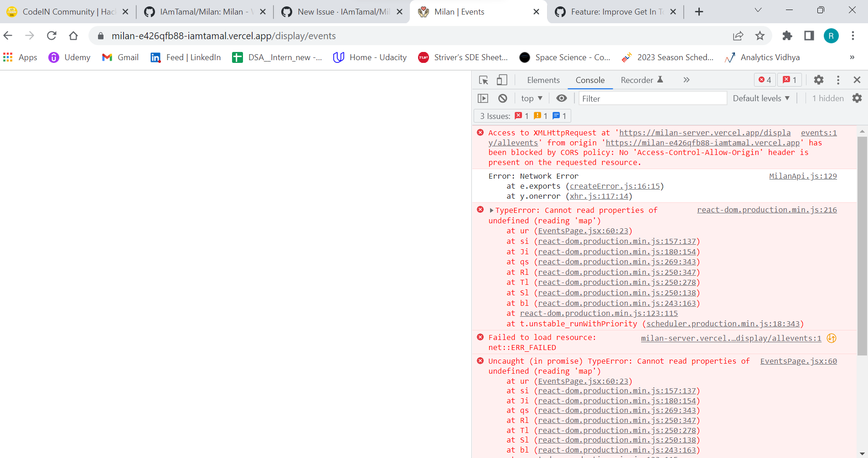Focus the console Filter field
This screenshot has width=868, height=458.
coord(652,98)
